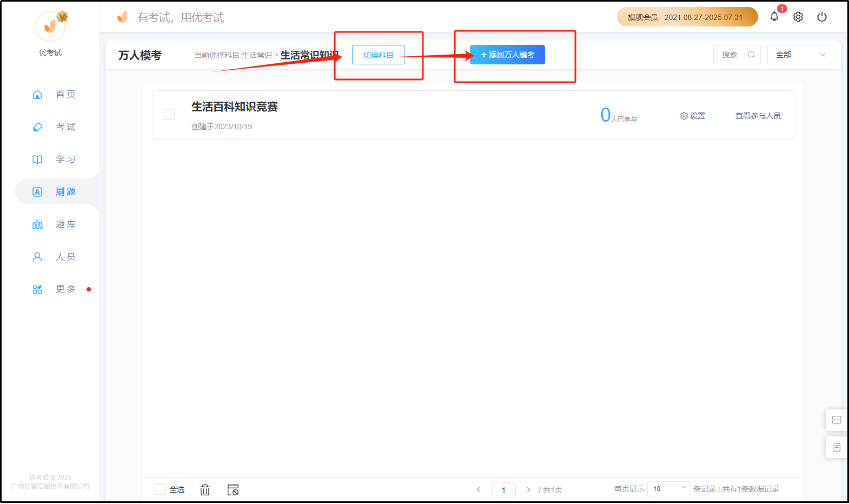Open the per-page 10 dropdown
Image resolution: width=849 pixels, height=504 pixels.
point(669,489)
